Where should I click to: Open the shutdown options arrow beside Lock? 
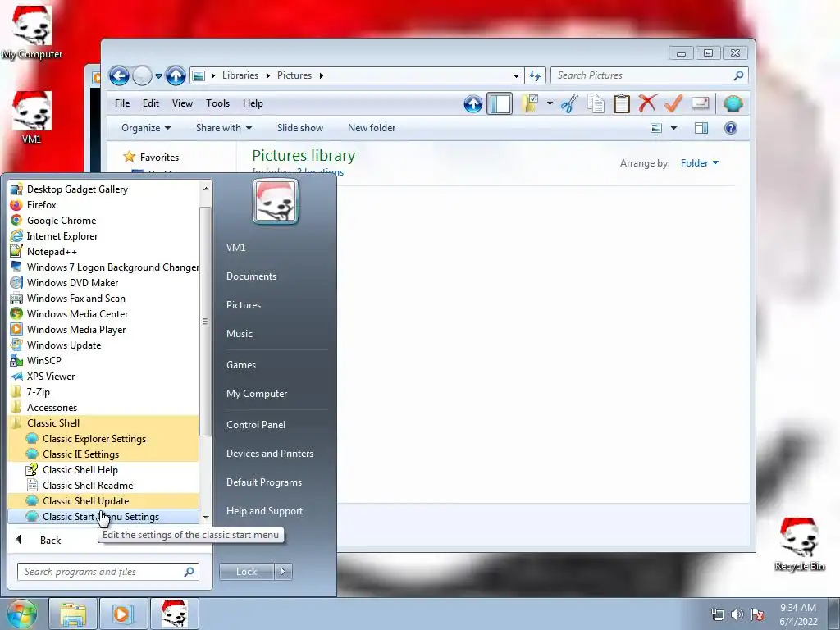(283, 572)
